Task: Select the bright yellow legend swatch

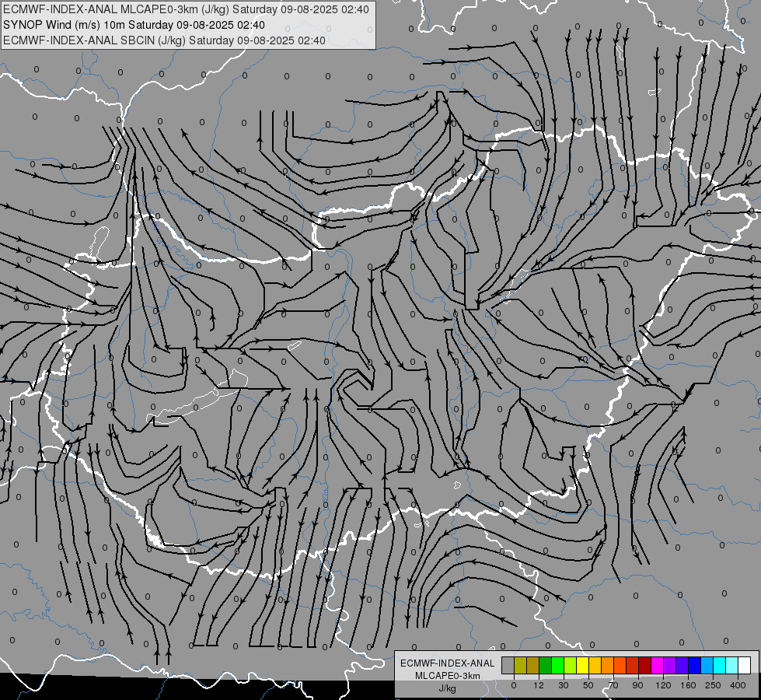Action: click(582, 665)
